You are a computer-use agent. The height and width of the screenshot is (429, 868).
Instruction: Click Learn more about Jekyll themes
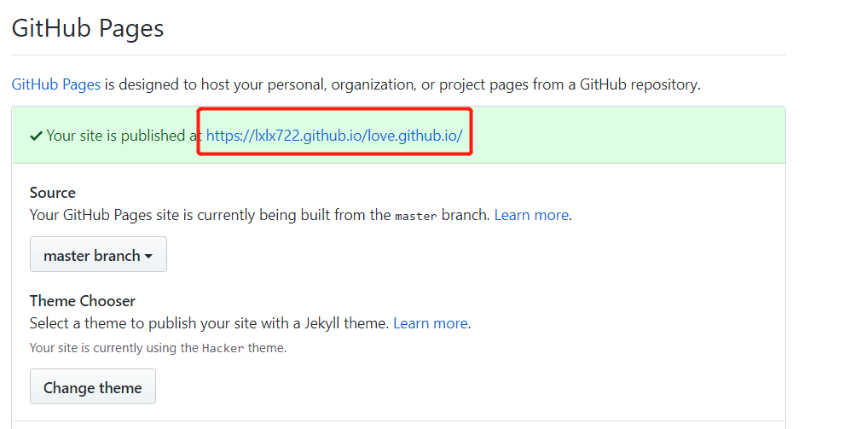(430, 322)
